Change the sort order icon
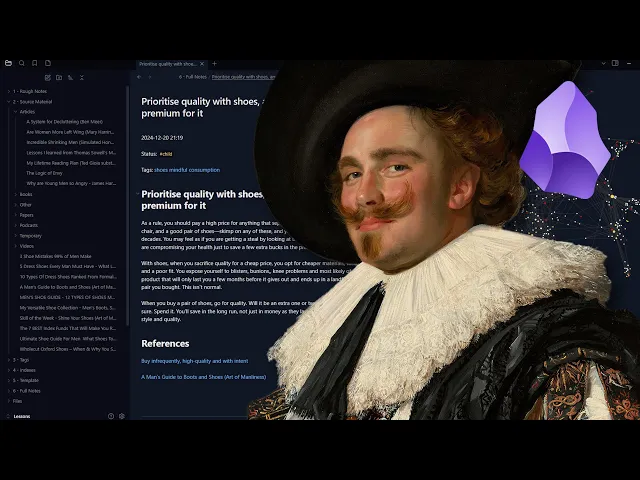640x480 pixels. click(x=70, y=78)
